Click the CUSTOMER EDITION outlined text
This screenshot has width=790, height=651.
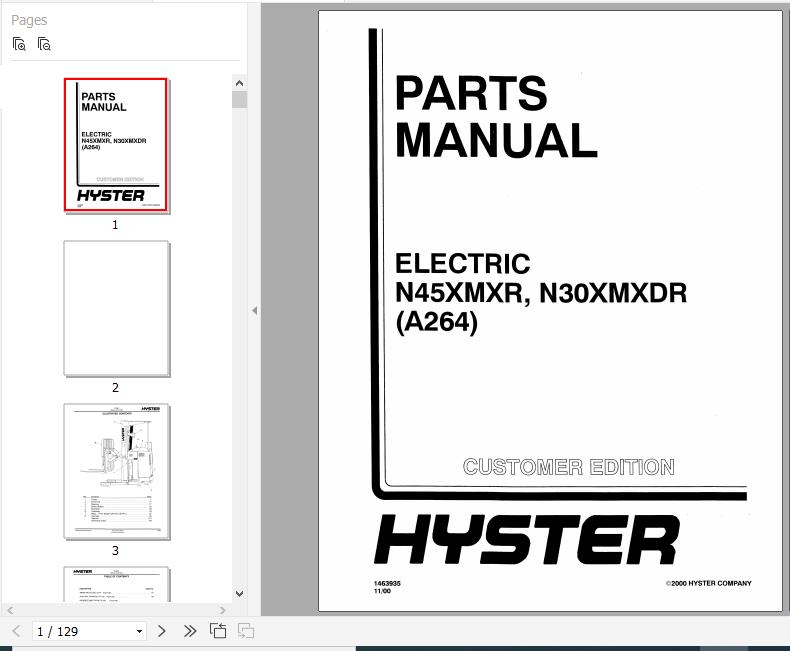pos(568,467)
